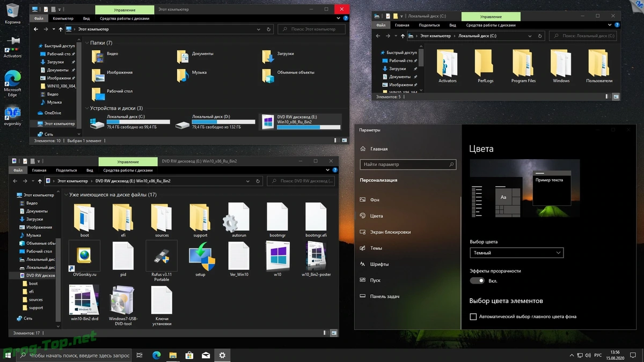644x362 pixels.
Task: Turn off Эффекты прозрачности toggle
Action: 477,280
